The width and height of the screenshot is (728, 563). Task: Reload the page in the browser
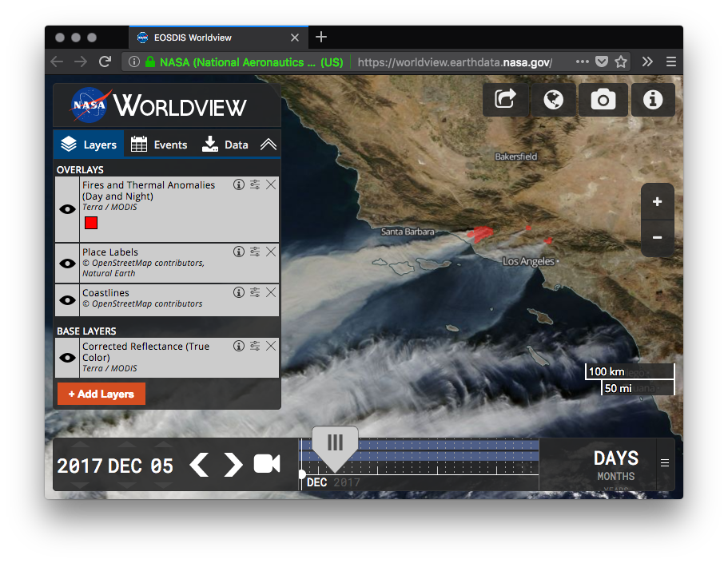pos(105,61)
